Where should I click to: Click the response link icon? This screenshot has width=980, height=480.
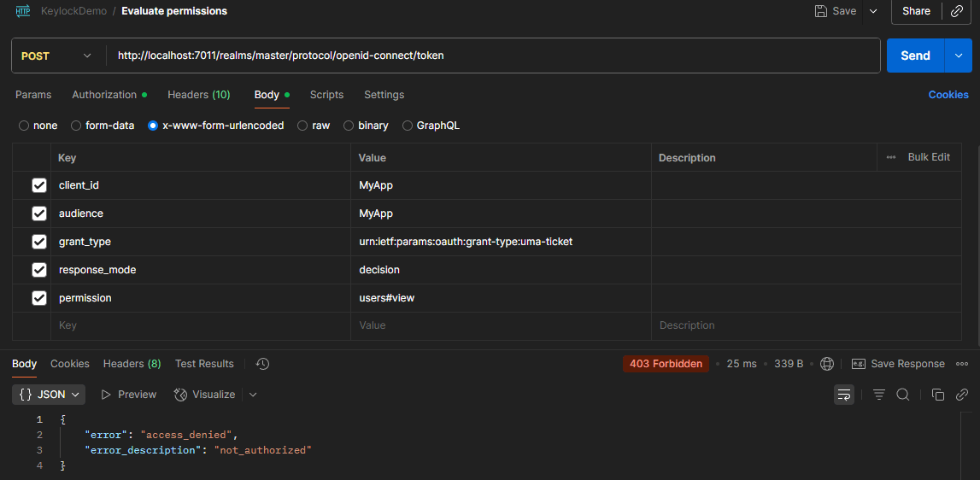961,395
